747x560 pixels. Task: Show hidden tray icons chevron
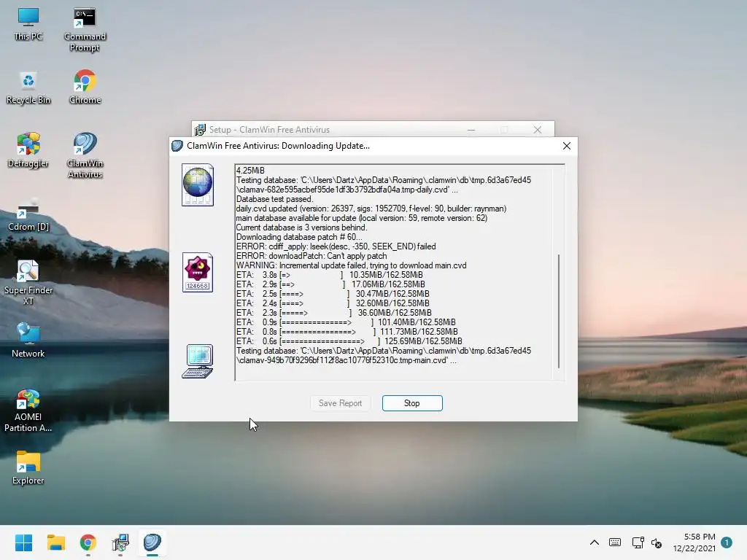[x=595, y=542]
